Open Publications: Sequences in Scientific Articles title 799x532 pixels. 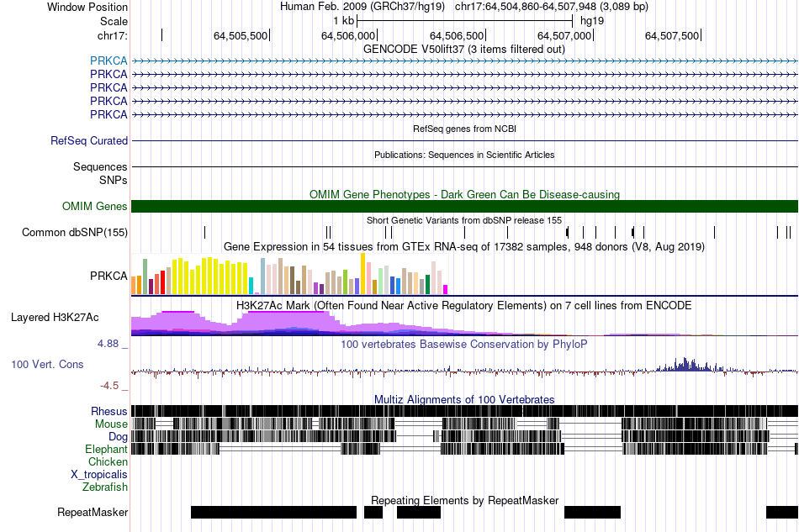464,155
